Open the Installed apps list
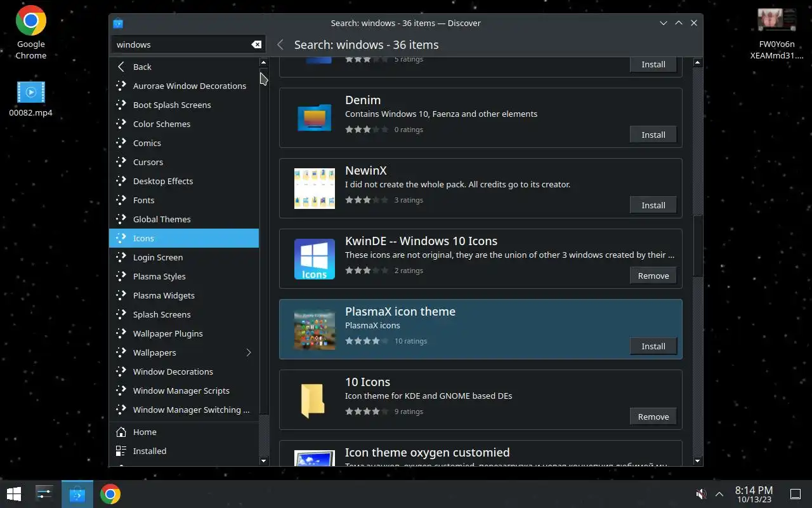The height and width of the screenshot is (508, 812). [184, 451]
